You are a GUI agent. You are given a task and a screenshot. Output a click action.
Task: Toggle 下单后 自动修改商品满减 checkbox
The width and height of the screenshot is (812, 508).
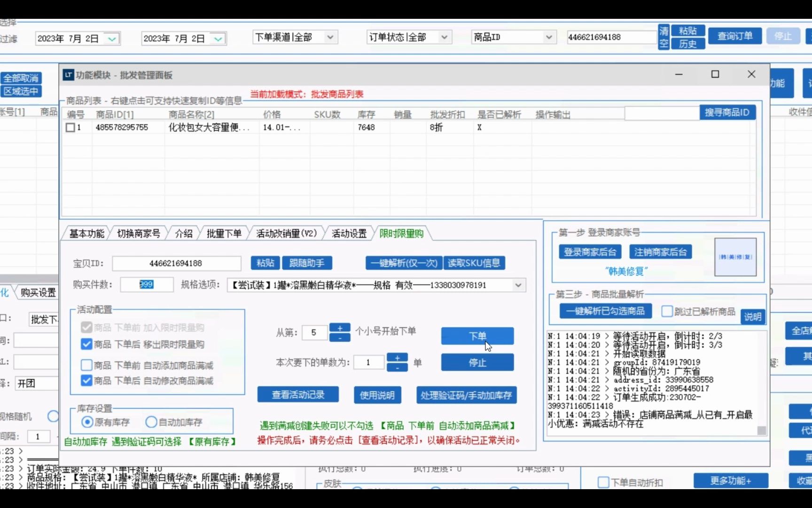click(86, 380)
